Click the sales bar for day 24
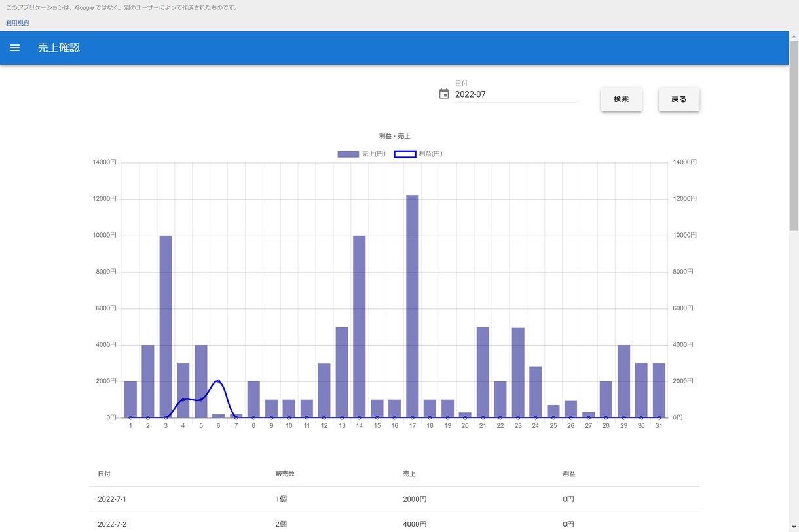The height and width of the screenshot is (532, 799). point(536,392)
